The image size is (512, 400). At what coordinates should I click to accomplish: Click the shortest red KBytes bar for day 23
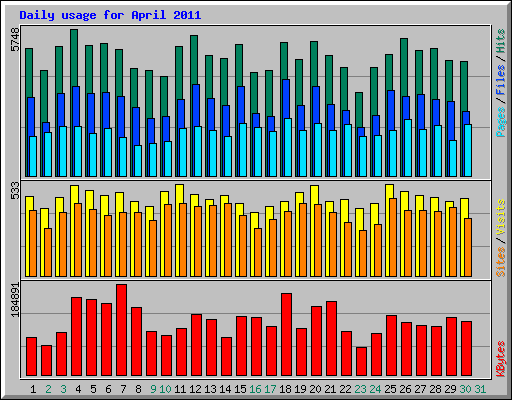(x=362, y=362)
